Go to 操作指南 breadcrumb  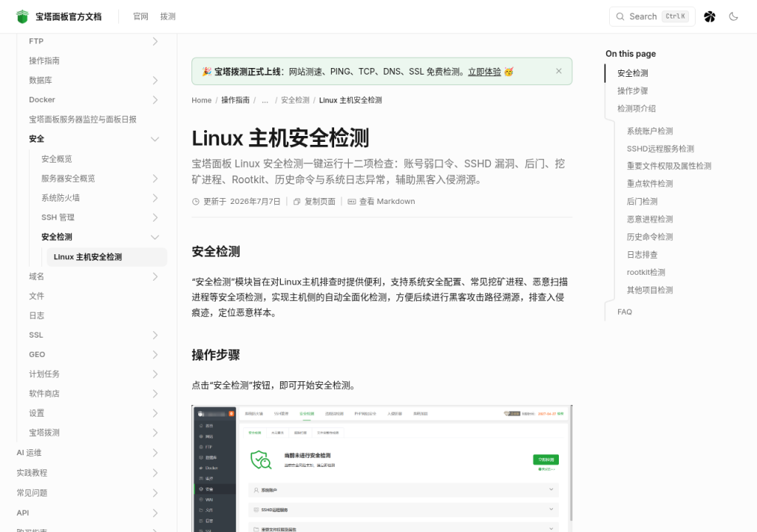pos(235,100)
